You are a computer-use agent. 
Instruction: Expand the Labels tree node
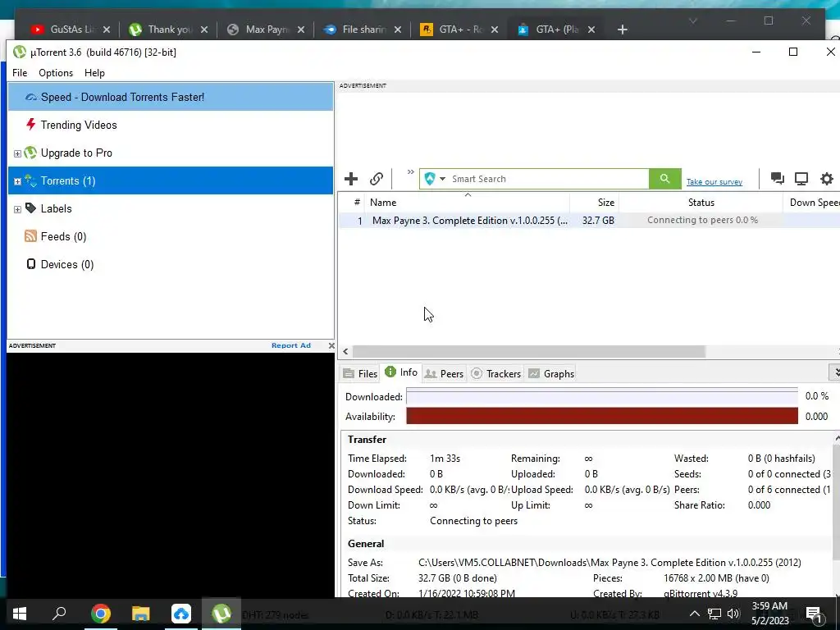17,209
